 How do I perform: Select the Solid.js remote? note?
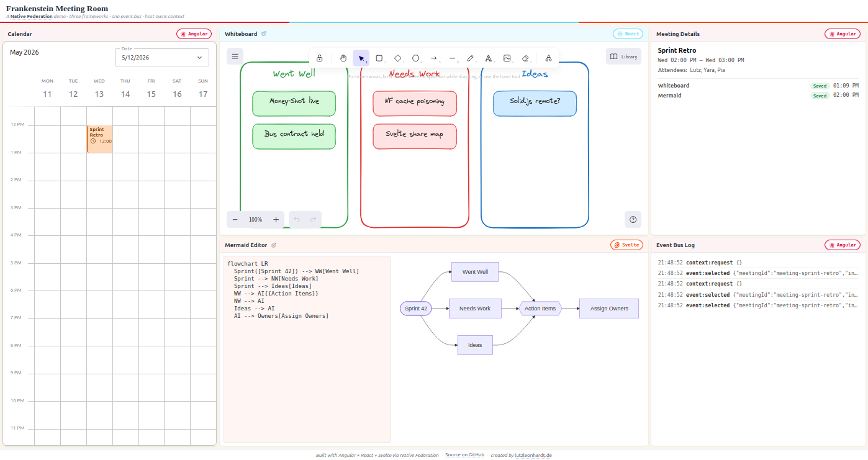[535, 103]
